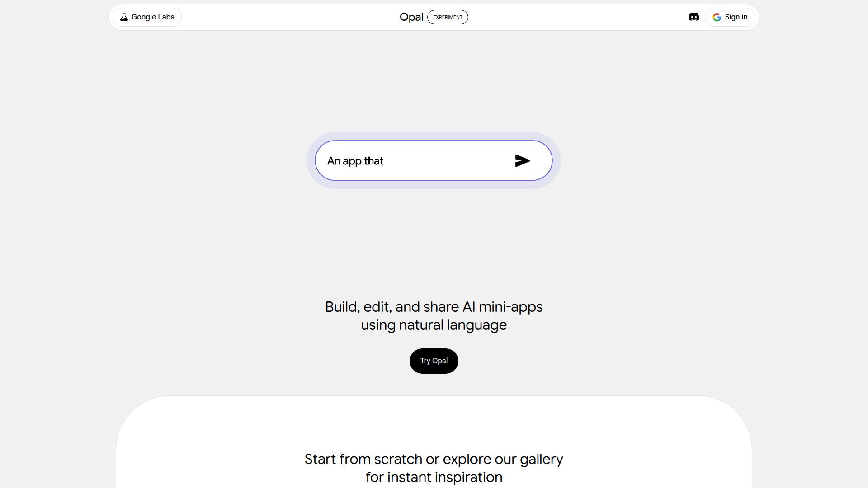This screenshot has width=868, height=488.
Task: Click empty header space left of Opal
Action: pyautogui.click(x=289, y=17)
